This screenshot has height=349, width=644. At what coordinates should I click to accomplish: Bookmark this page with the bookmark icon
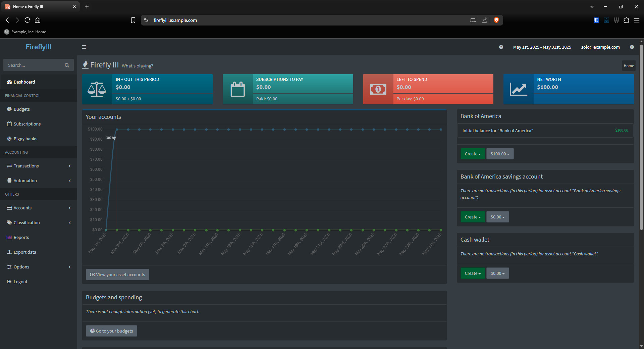click(133, 20)
